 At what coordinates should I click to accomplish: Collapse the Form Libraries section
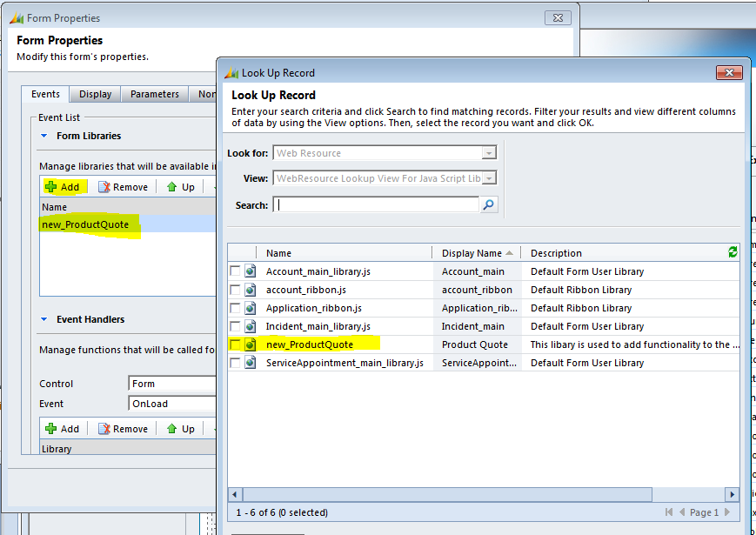pos(44,136)
